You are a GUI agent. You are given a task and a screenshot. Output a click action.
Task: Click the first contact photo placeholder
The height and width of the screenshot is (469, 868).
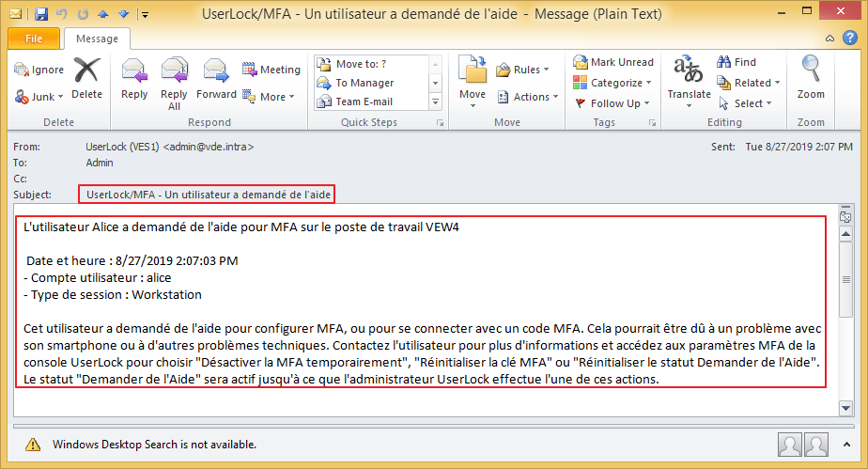pos(789,444)
